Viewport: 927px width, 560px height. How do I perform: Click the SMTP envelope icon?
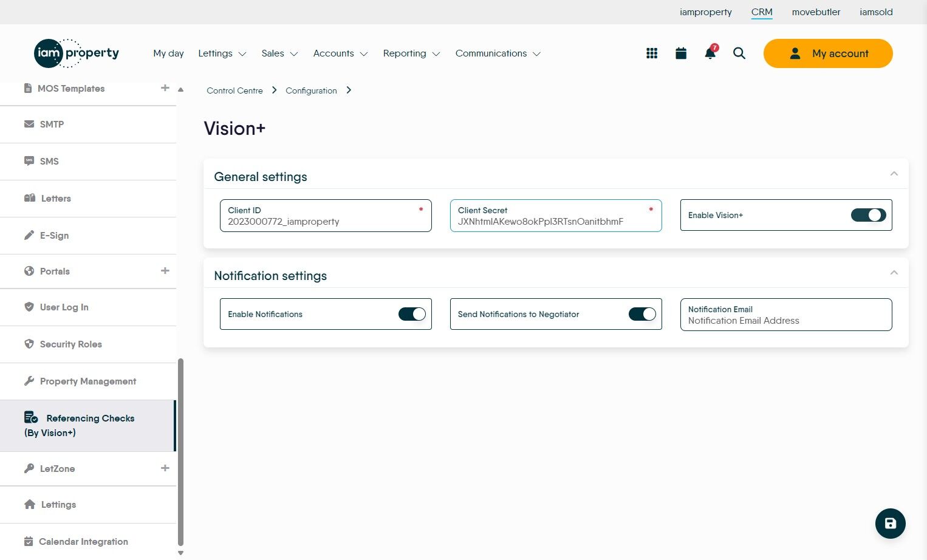[x=29, y=124]
